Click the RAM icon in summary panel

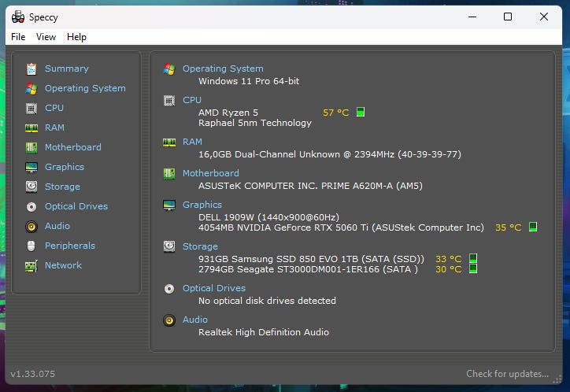click(169, 142)
